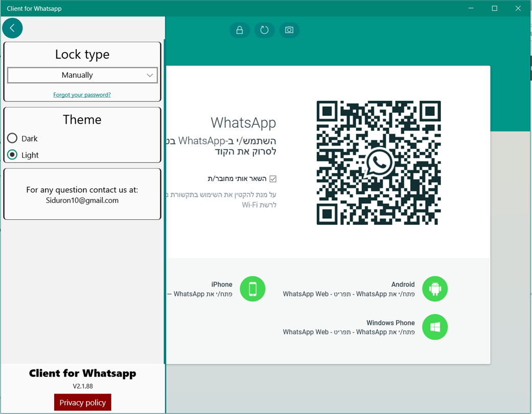This screenshot has height=414, width=532.
Task: Toggle the keep me signed in checkbox
Action: point(273,179)
